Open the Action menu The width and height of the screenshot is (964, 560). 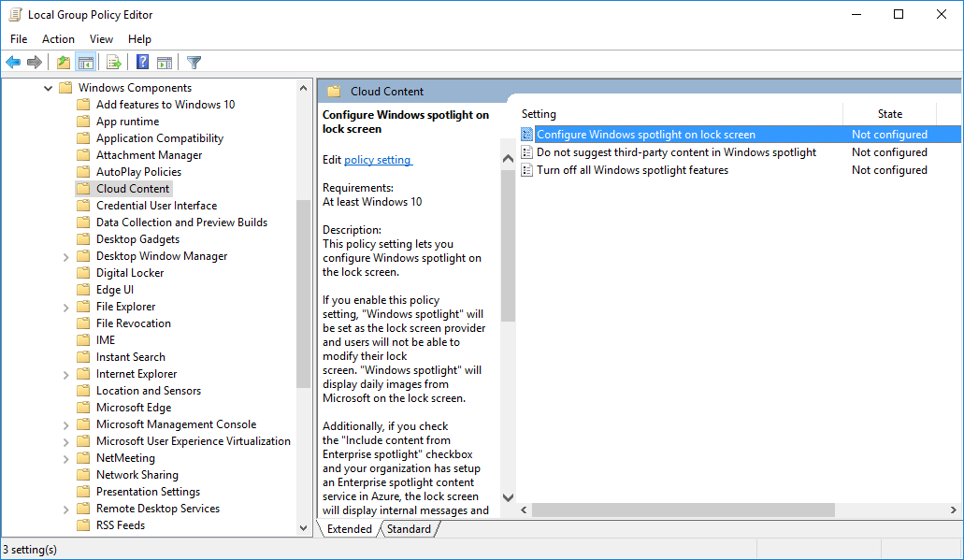(x=58, y=38)
